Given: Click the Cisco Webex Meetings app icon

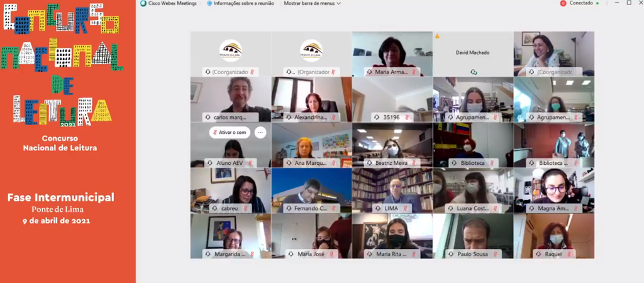Looking at the screenshot, I should point(143,3).
